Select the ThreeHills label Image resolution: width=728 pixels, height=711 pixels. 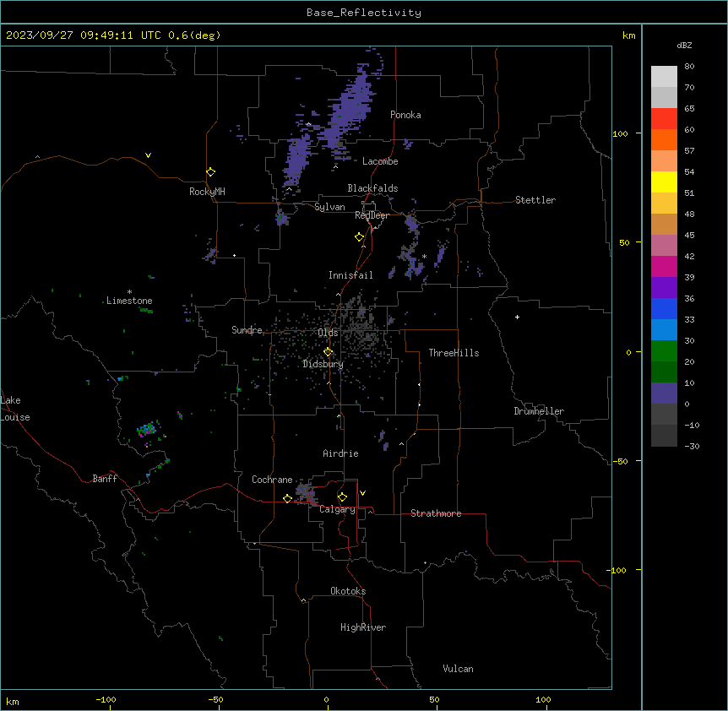454,353
